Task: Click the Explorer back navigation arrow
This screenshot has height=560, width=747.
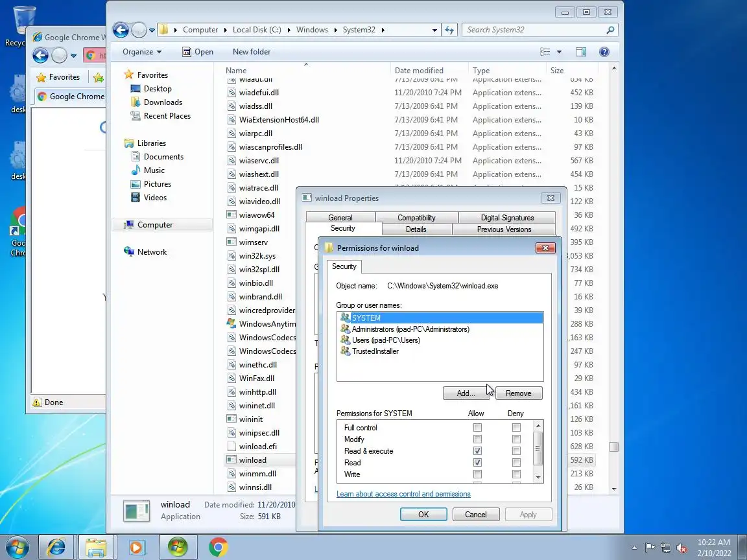Action: point(121,30)
